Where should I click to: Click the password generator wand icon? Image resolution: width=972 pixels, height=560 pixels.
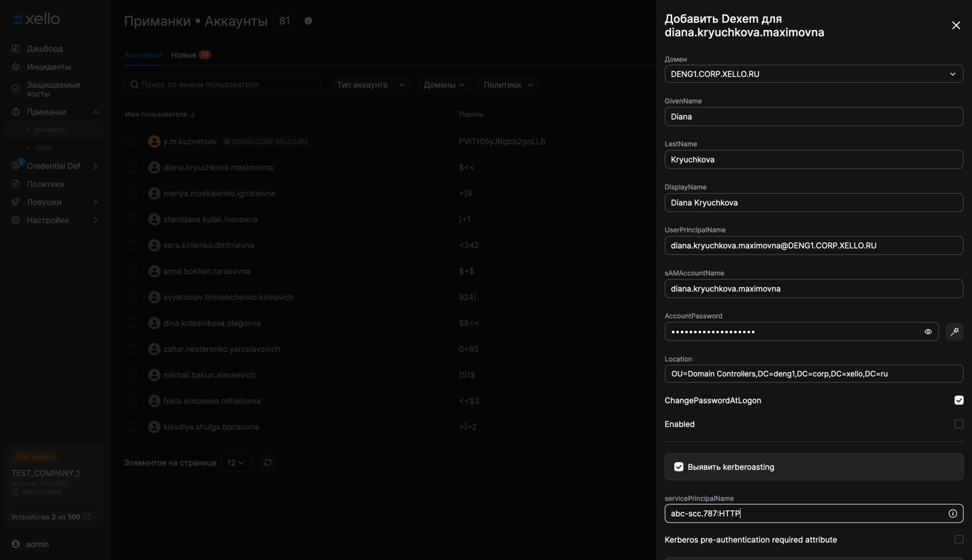click(x=954, y=332)
